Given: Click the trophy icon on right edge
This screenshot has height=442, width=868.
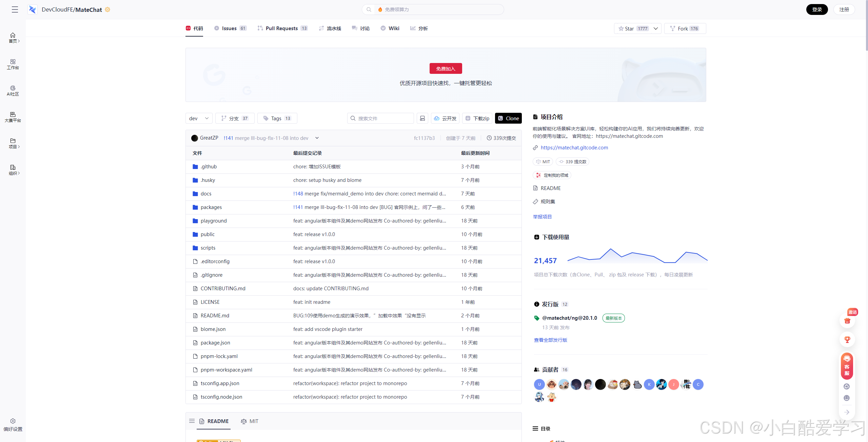Looking at the screenshot, I should coord(847,339).
